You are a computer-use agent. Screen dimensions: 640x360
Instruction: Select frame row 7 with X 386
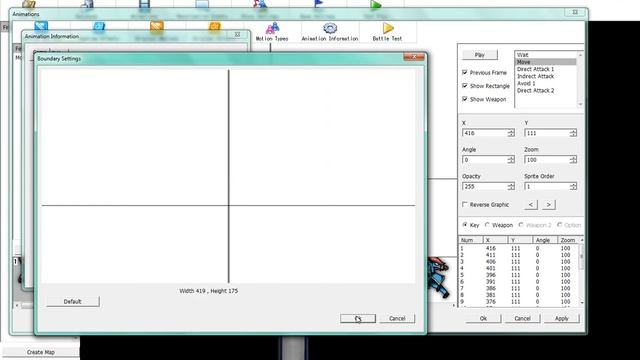pos(518,288)
